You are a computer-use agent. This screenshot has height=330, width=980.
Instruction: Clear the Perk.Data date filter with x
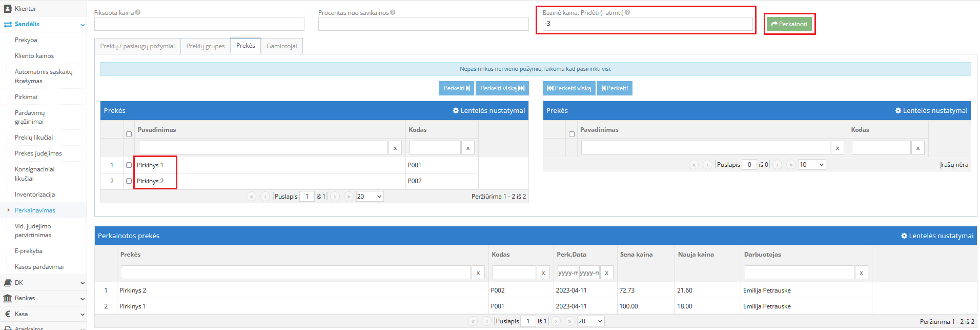click(606, 273)
